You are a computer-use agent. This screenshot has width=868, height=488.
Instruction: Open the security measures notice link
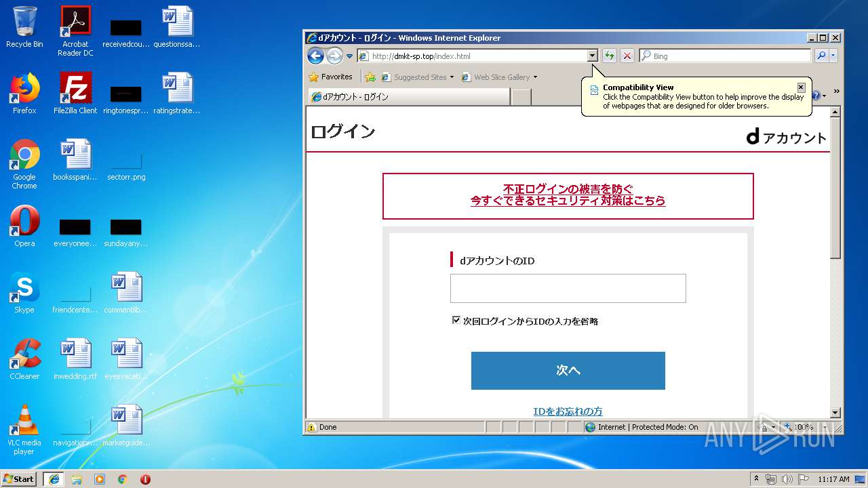[x=568, y=195]
